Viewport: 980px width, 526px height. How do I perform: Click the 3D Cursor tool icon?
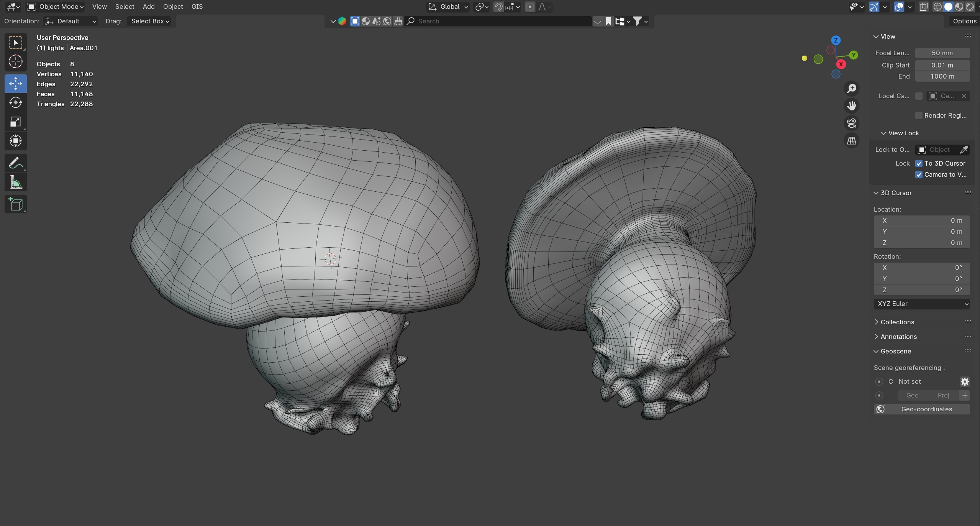pos(16,61)
